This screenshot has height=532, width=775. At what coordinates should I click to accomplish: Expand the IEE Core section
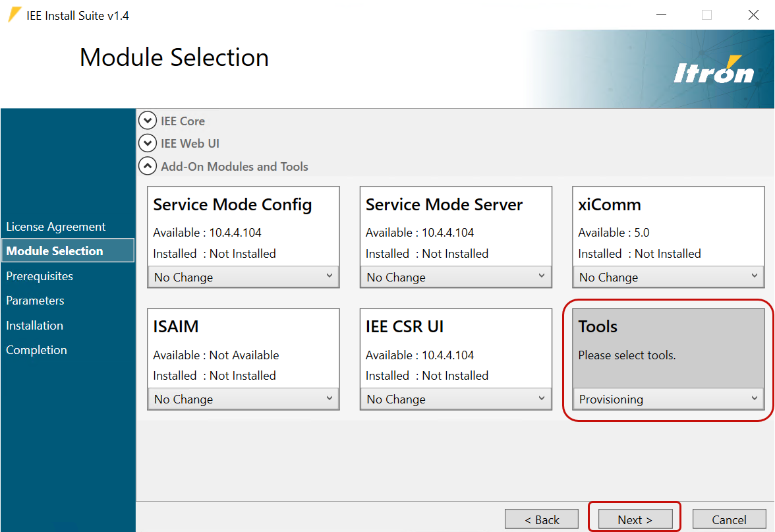(148, 121)
